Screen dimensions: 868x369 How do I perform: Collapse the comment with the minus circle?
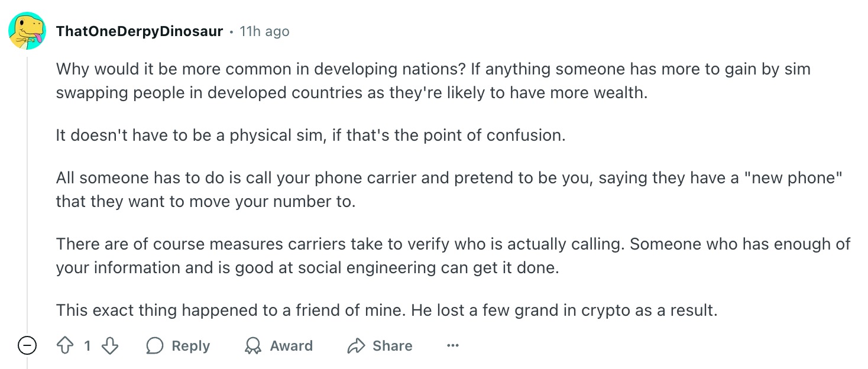coord(27,346)
